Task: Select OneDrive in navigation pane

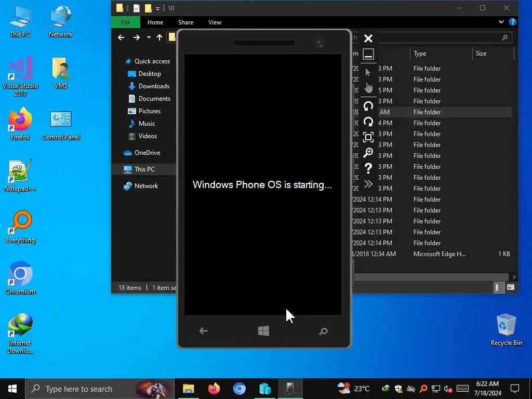Action: point(142,153)
